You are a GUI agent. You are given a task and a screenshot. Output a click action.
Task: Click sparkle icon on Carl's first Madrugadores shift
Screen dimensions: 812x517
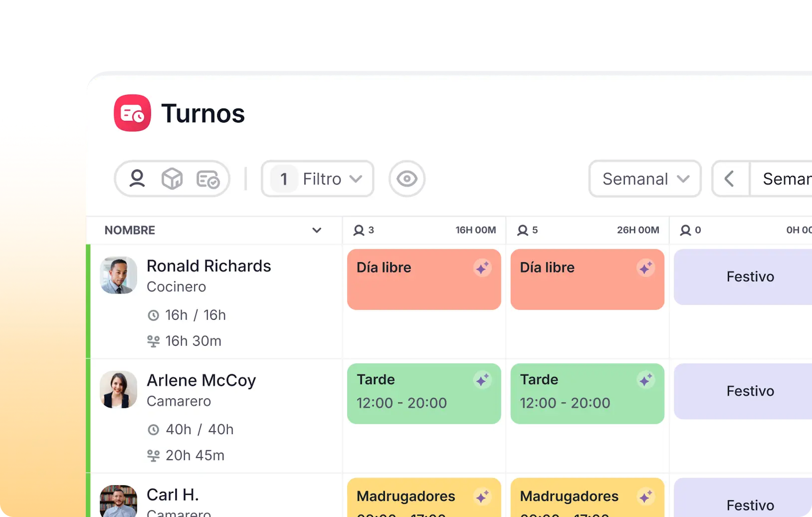(x=482, y=497)
